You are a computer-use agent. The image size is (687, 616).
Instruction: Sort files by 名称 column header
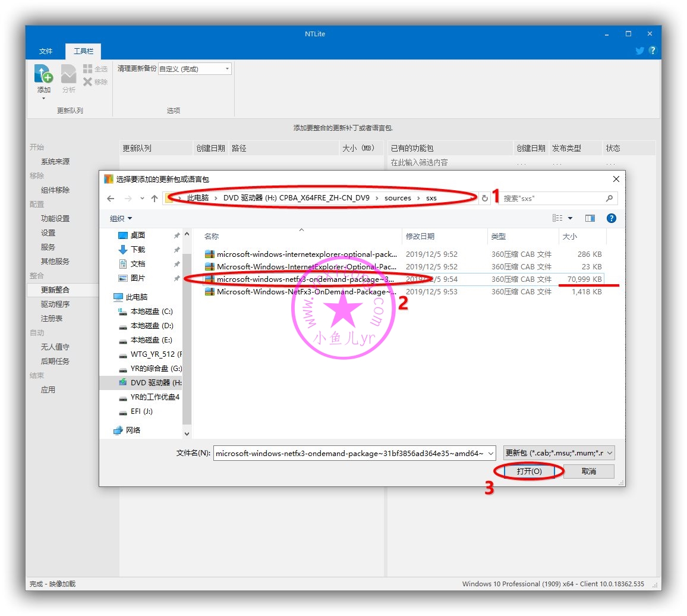(211, 236)
